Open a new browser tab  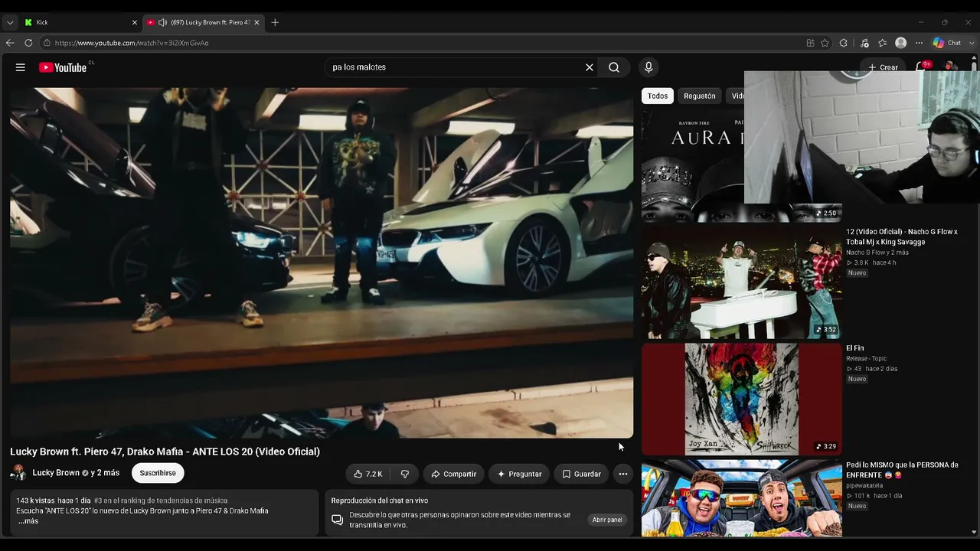point(275,22)
